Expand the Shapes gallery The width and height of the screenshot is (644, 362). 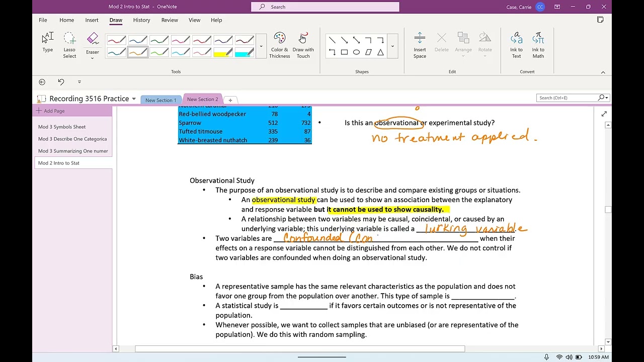coord(392,46)
